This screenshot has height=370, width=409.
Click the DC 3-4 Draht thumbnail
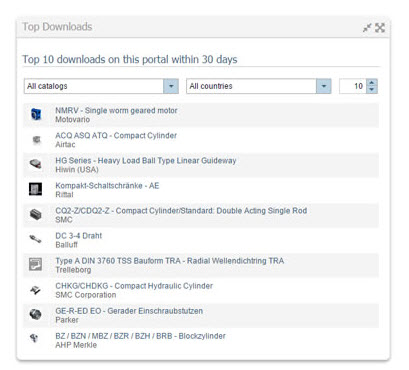35,239
